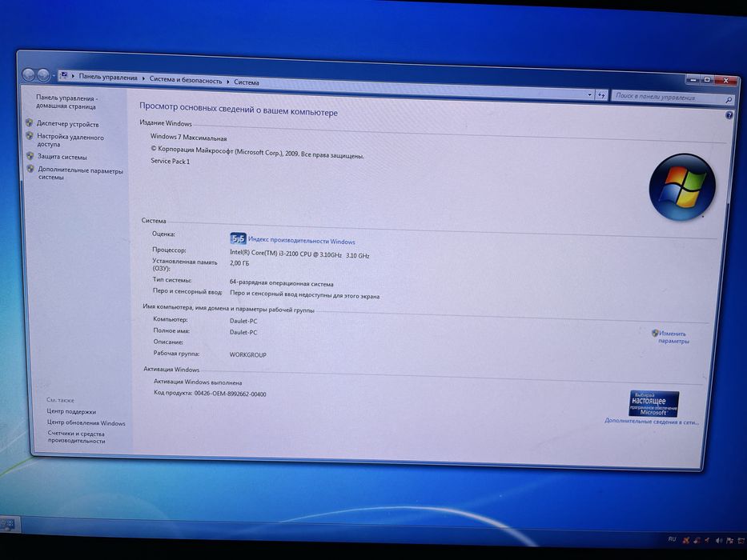Expand arrow after Система и безопасность breadcrumb
This screenshot has width=747, height=560.
coord(228,82)
